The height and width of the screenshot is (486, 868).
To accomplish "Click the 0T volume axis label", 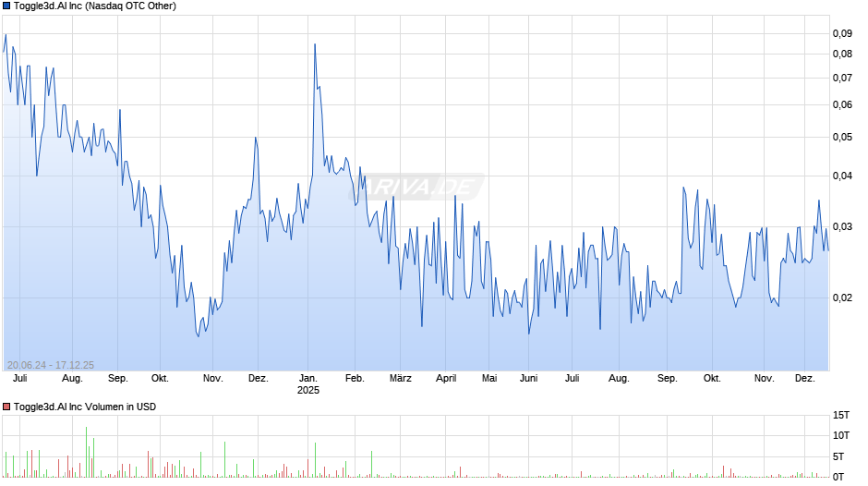I will [838, 477].
